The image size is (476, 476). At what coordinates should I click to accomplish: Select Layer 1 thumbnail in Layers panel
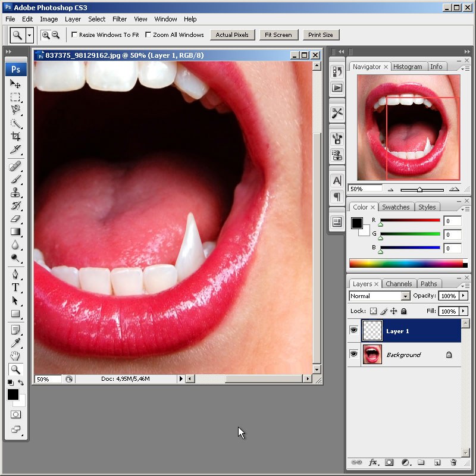click(372, 331)
